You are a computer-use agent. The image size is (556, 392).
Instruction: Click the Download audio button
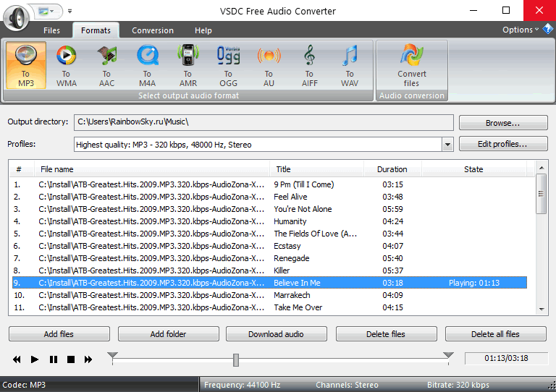(277, 334)
